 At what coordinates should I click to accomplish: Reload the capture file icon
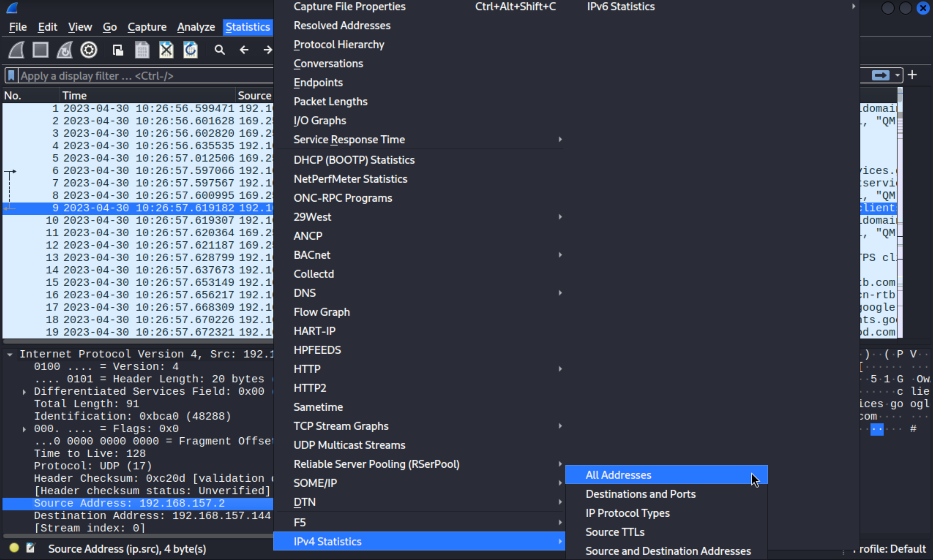coord(191,50)
